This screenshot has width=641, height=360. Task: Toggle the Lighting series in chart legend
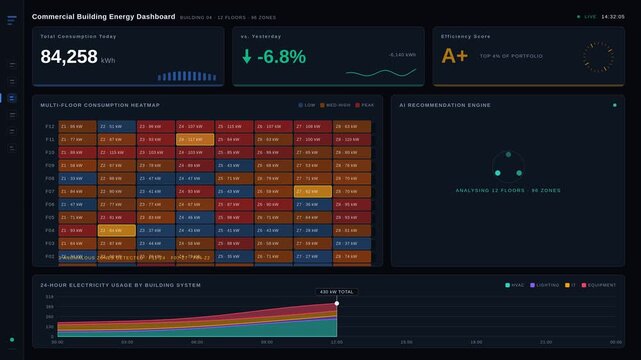point(545,285)
